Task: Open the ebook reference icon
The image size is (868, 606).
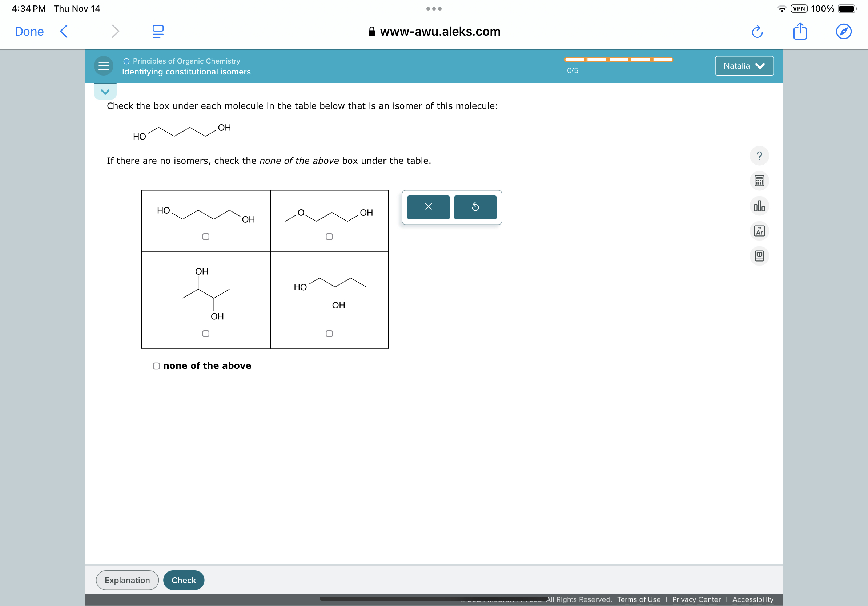Action: coord(760,256)
